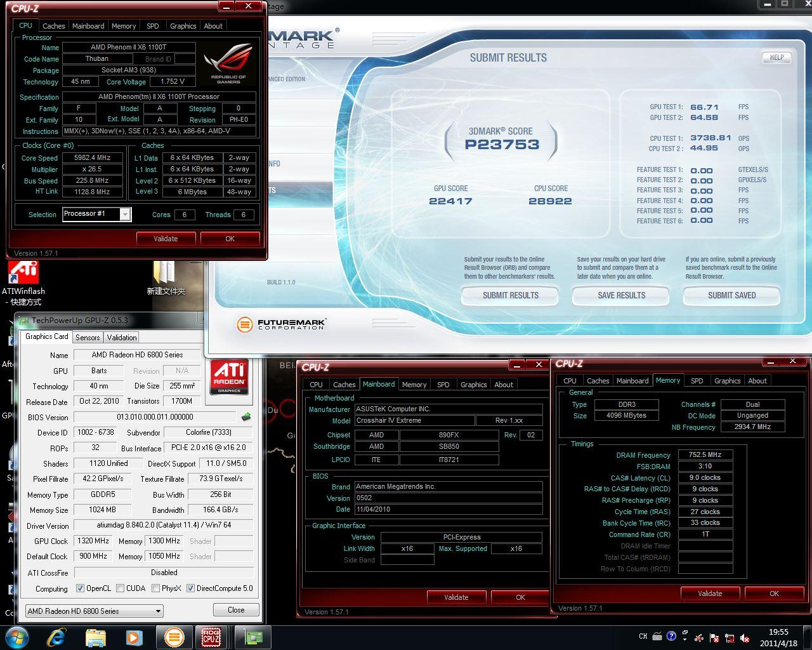The width and height of the screenshot is (812, 650).
Task: Open Caches tab in CPU-Z processor window
Action: [x=53, y=26]
